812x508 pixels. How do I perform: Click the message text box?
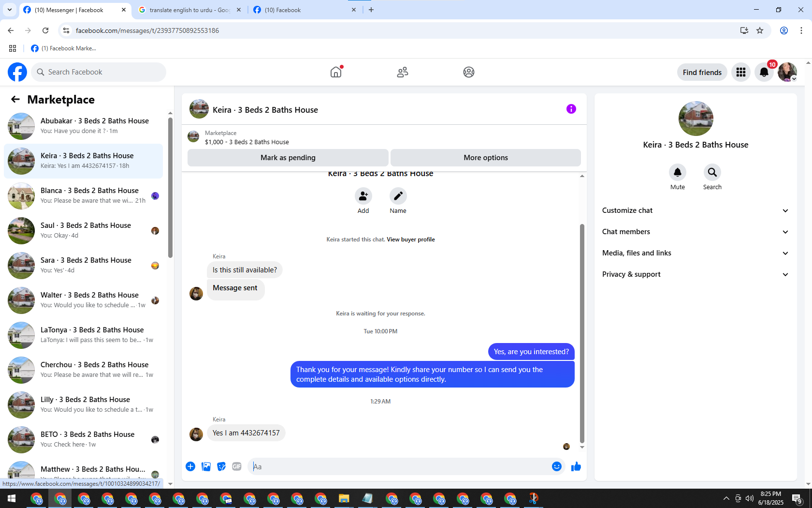(x=399, y=466)
